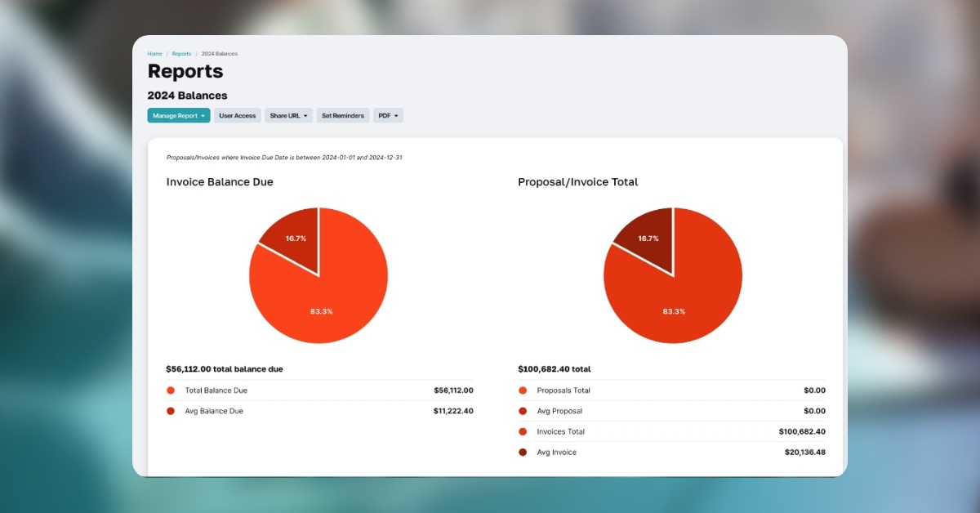The height and width of the screenshot is (513, 980).
Task: Click the Invoices Total legend swatch
Action: coord(523,431)
